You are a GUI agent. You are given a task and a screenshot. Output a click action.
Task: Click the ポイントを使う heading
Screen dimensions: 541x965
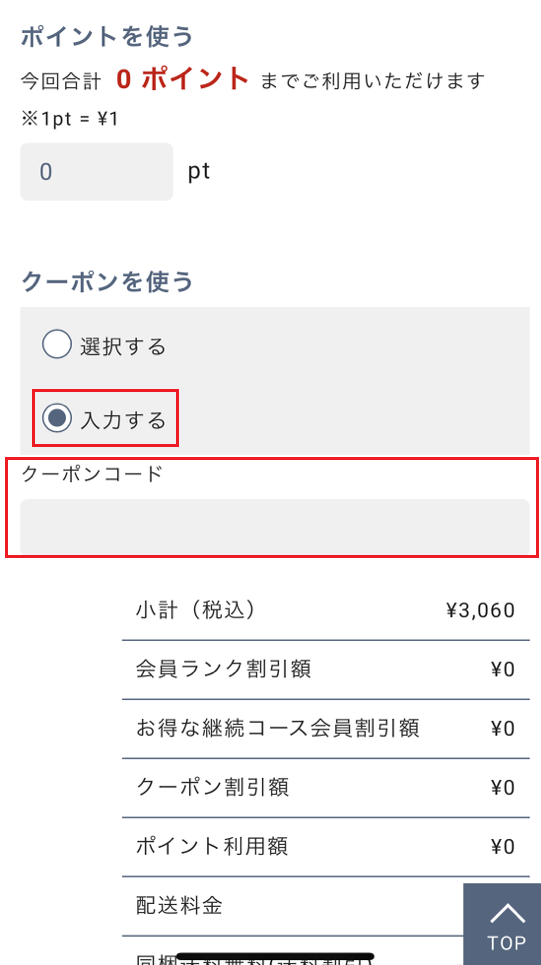click(108, 37)
